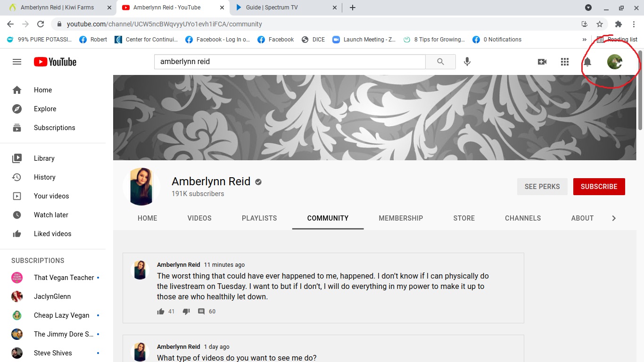Open the account avatar menu
Image resolution: width=644 pixels, height=362 pixels.
[x=615, y=62]
